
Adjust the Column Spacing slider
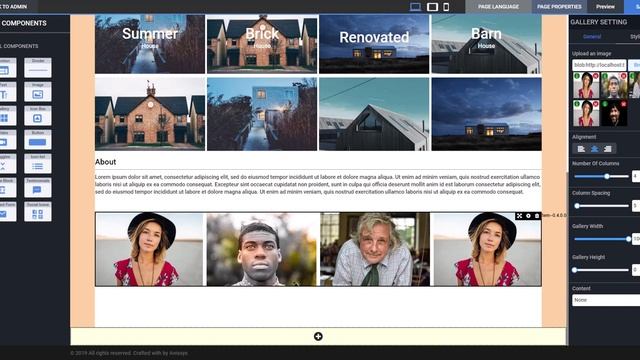pyautogui.click(x=602, y=206)
